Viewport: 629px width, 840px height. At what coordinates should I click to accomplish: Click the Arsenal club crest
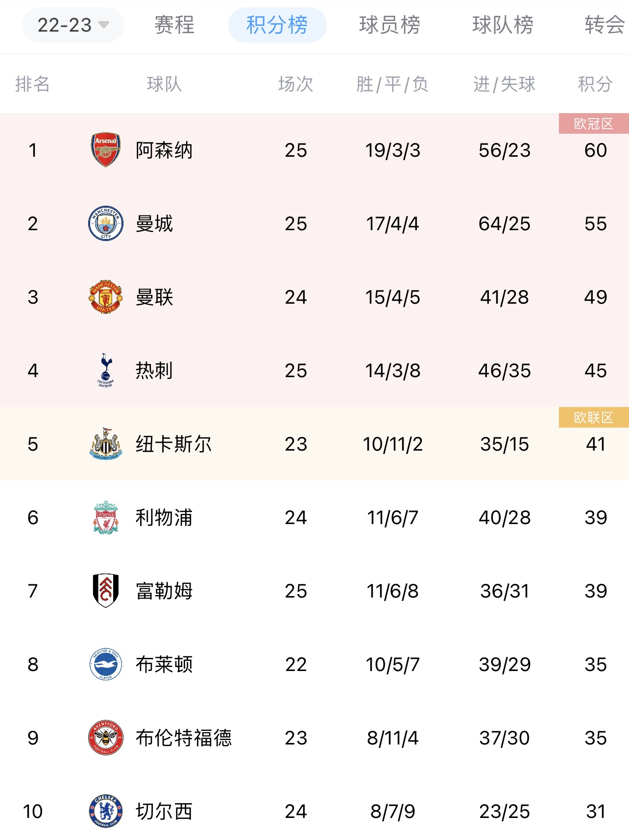pyautogui.click(x=106, y=150)
